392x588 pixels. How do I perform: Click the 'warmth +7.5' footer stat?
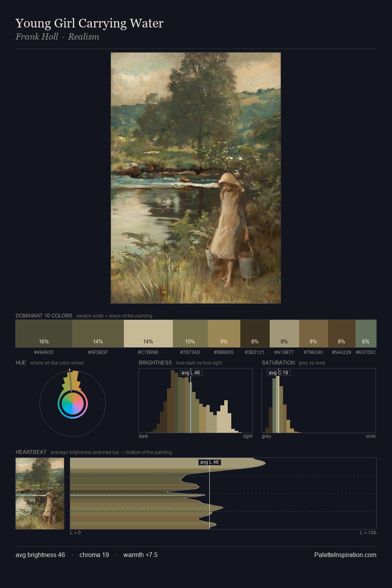coord(140,555)
